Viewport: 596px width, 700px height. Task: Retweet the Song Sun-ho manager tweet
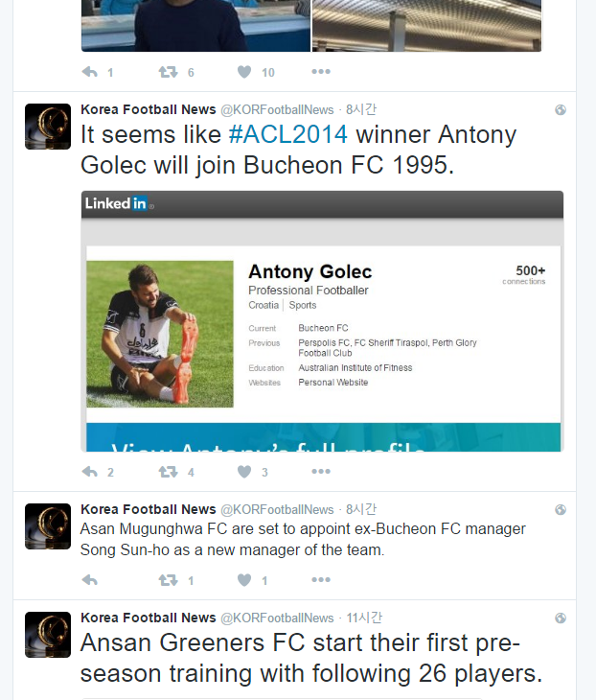coord(168,580)
